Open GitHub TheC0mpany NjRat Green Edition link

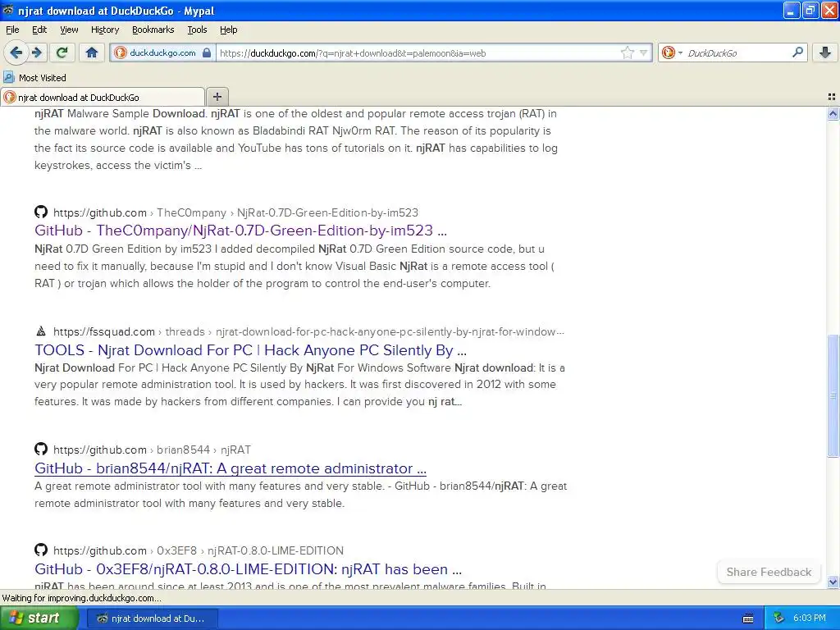(x=240, y=231)
